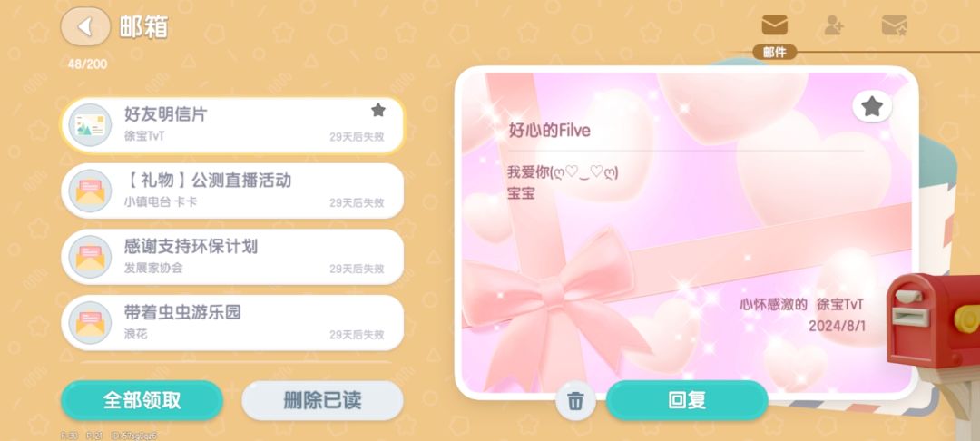980x441 pixels.
Task: Go back using the arrow beside 邮箱
Action: pos(85,26)
